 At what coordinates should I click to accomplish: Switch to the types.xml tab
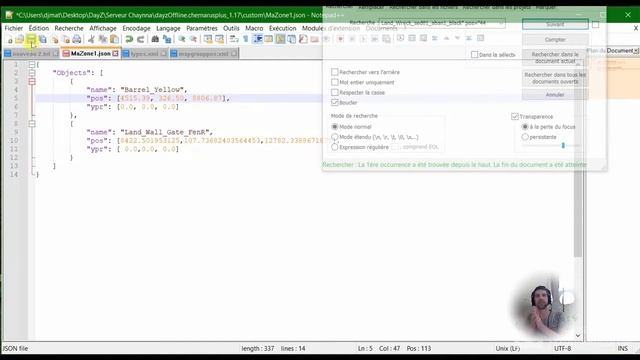[144, 53]
